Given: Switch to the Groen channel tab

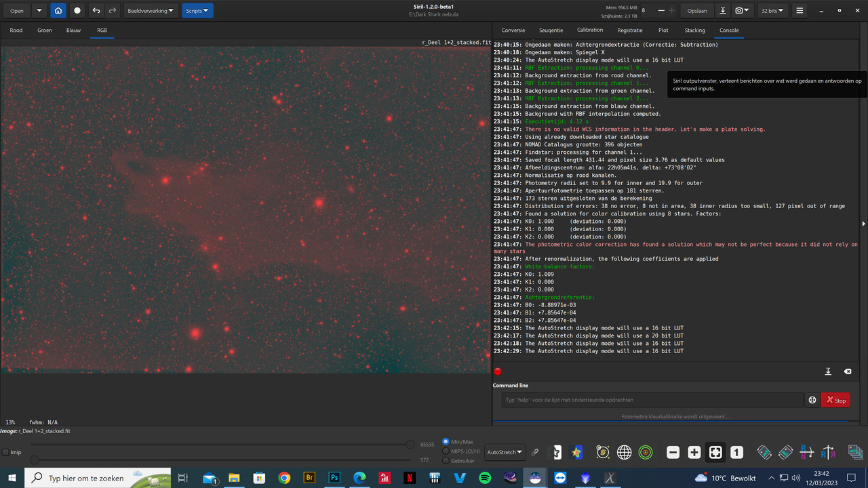Looking at the screenshot, I should point(45,30).
